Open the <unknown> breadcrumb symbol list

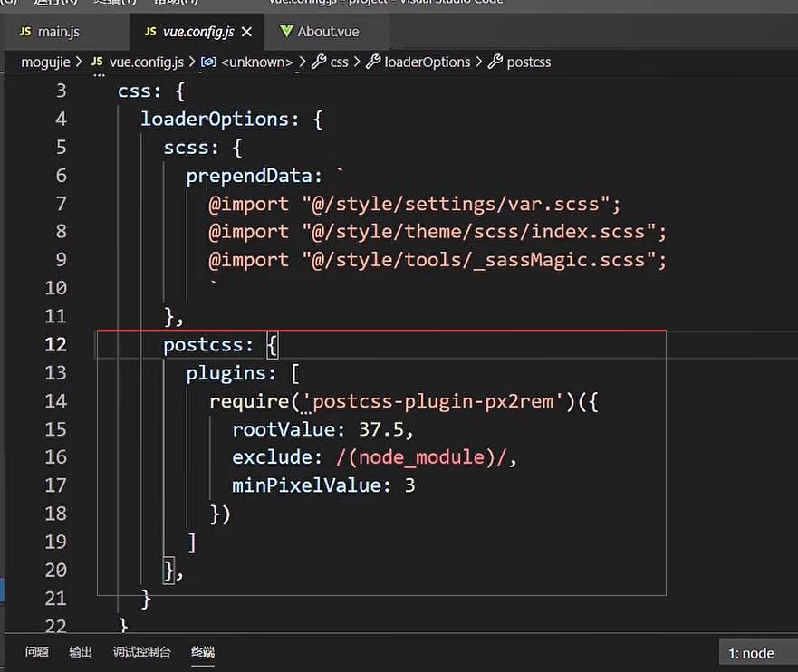(x=256, y=62)
